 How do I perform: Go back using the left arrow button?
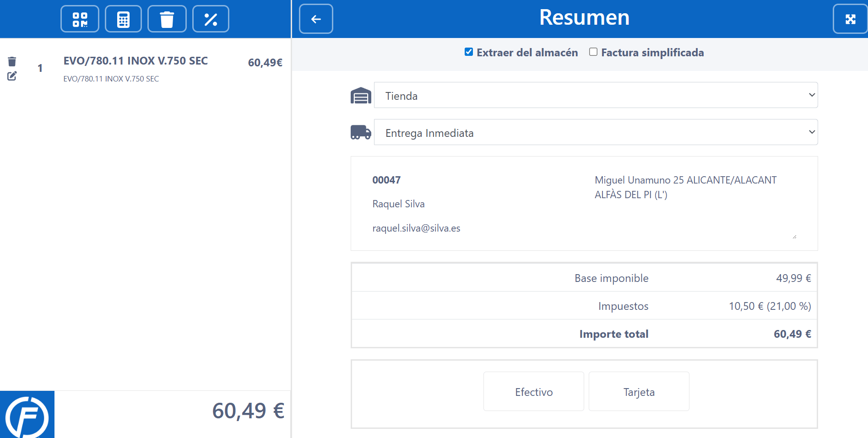tap(316, 19)
